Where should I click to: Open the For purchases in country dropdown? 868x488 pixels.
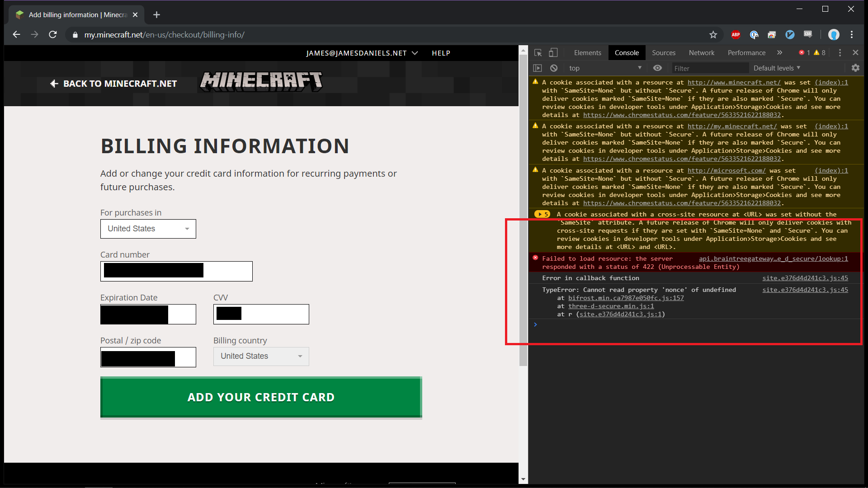pyautogui.click(x=148, y=229)
